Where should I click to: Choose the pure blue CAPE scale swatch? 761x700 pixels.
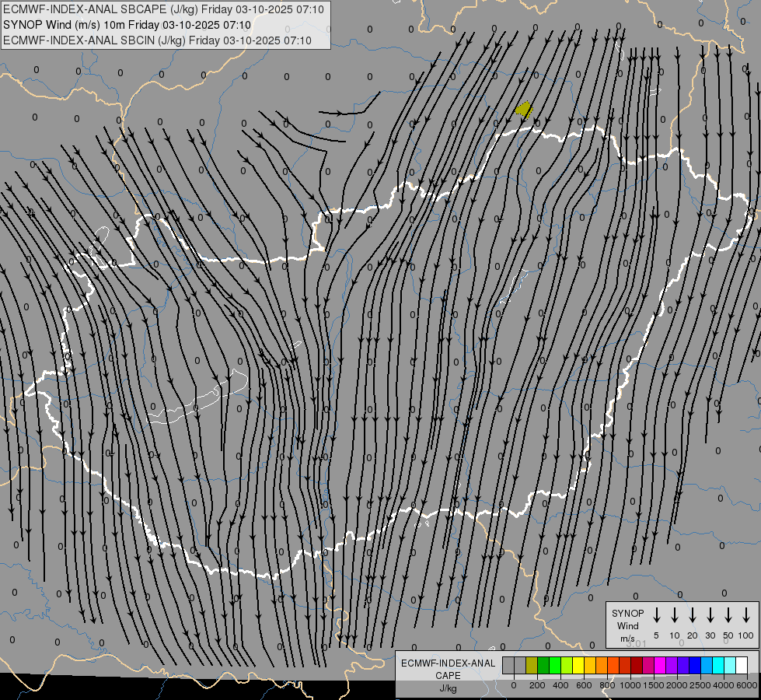coord(695,665)
